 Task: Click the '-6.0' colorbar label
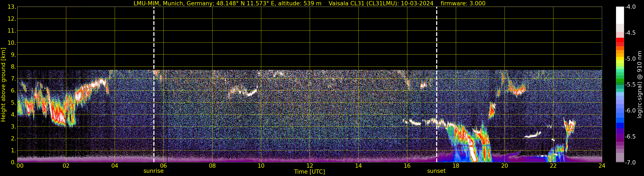tap(630, 111)
